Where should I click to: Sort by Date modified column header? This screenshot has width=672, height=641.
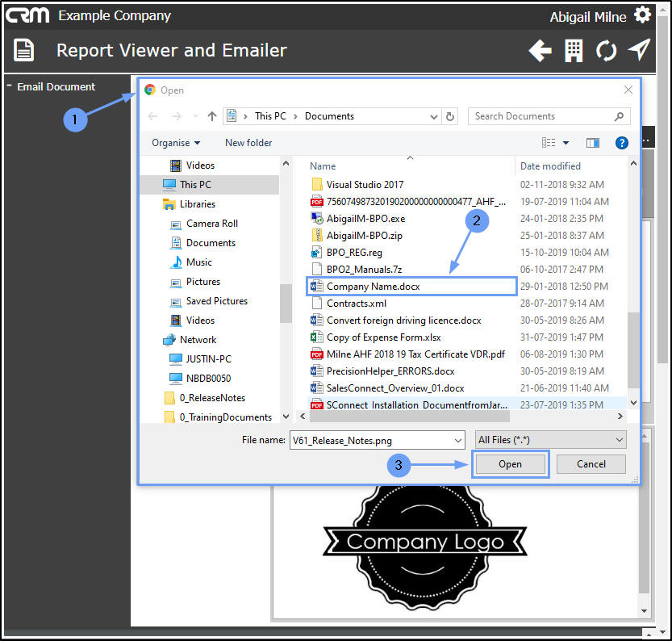point(550,166)
